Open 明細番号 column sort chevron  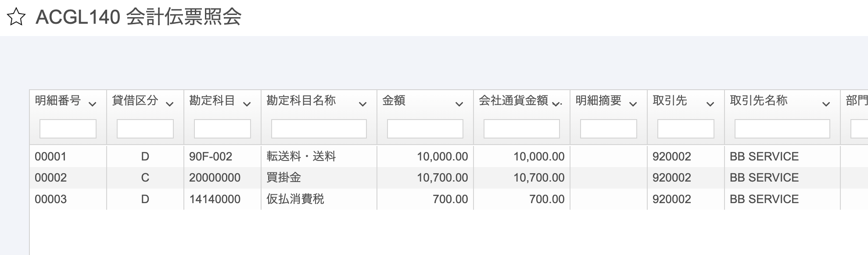click(92, 104)
